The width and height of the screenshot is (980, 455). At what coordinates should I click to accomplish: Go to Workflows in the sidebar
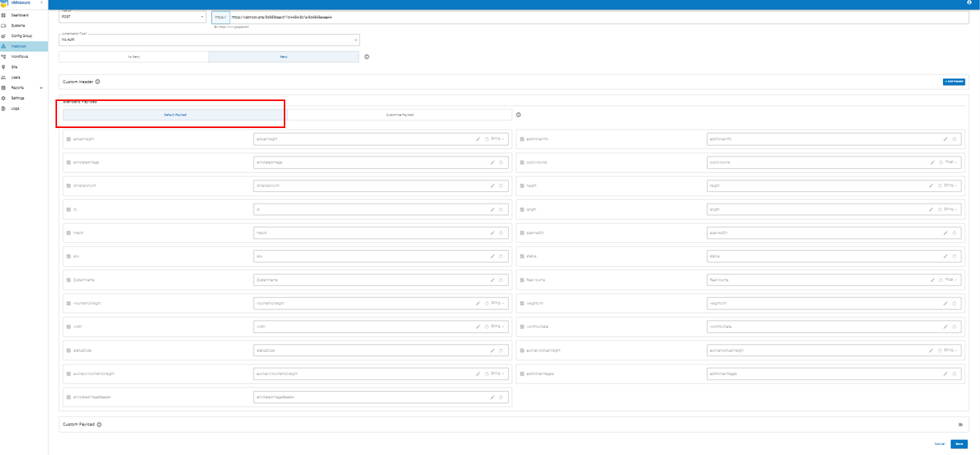(20, 56)
